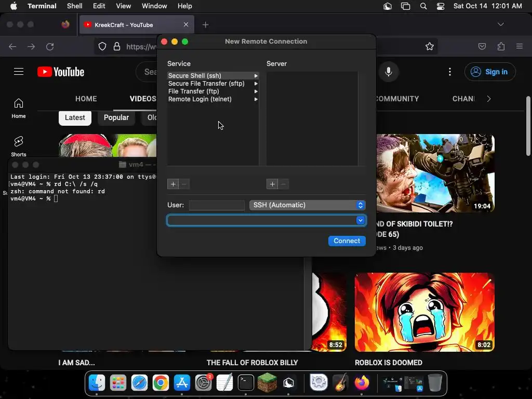The image size is (532, 399).
Task: Switch to channel VIDEOS tab
Action: point(143,99)
